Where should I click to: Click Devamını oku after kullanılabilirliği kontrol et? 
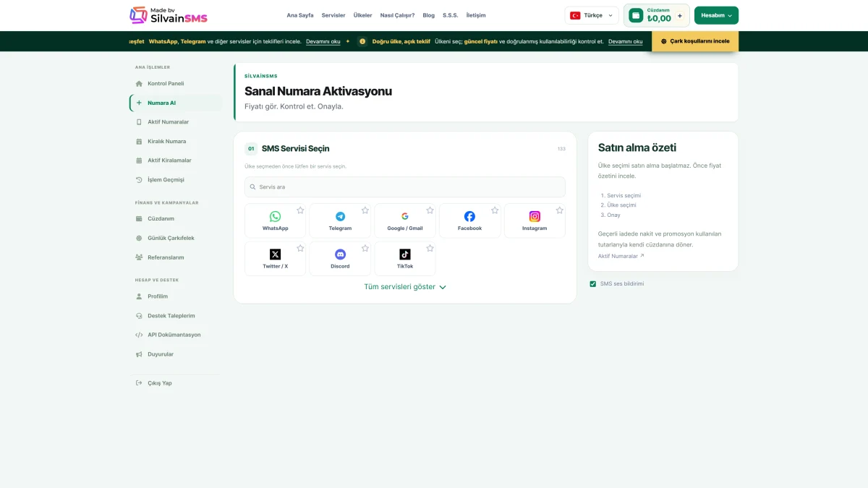(626, 41)
